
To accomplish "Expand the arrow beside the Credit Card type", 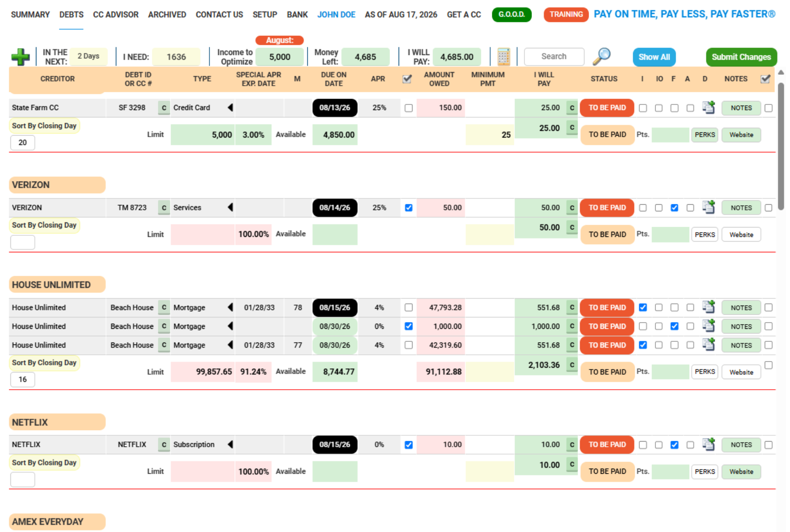I will click(230, 108).
